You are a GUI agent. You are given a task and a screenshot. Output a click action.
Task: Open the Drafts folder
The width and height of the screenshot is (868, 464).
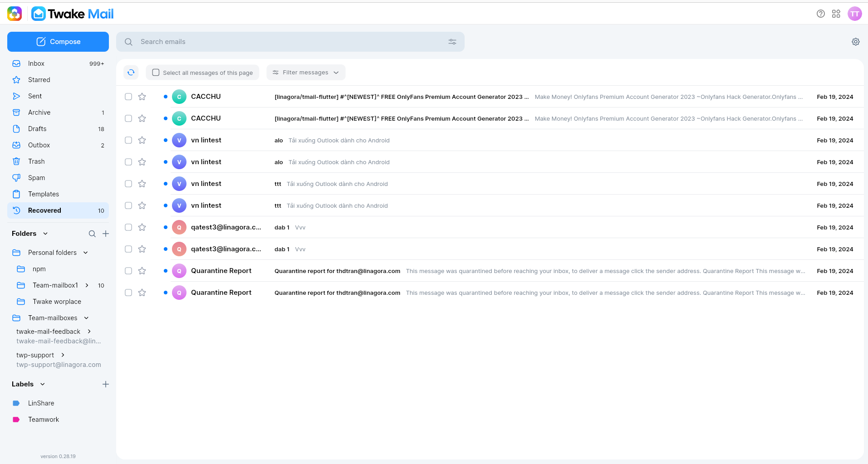click(x=58, y=129)
